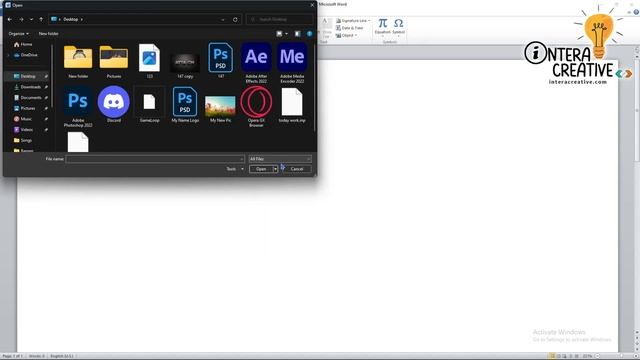This screenshot has height=360, width=640.
Task: Create a New folder from toolbar
Action: point(49,33)
